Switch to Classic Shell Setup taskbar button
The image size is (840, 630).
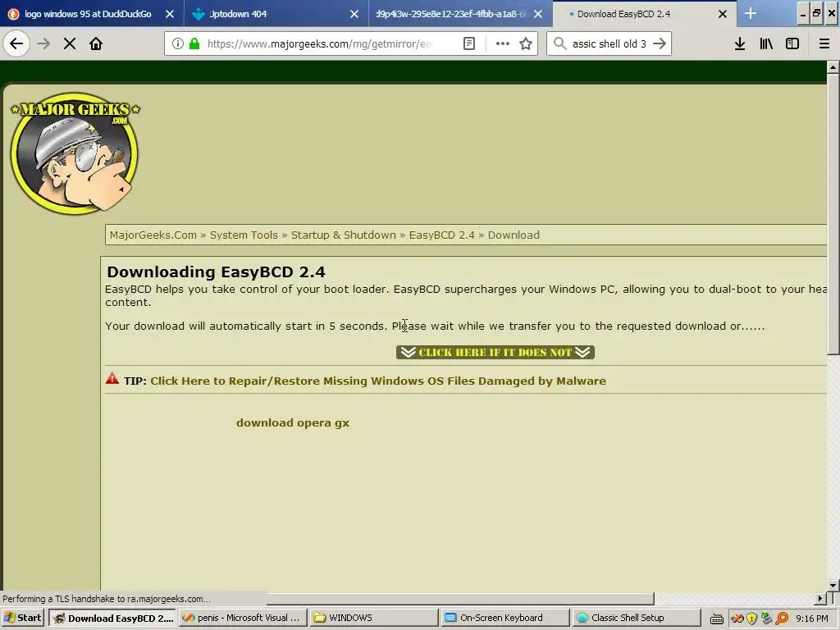click(636, 618)
